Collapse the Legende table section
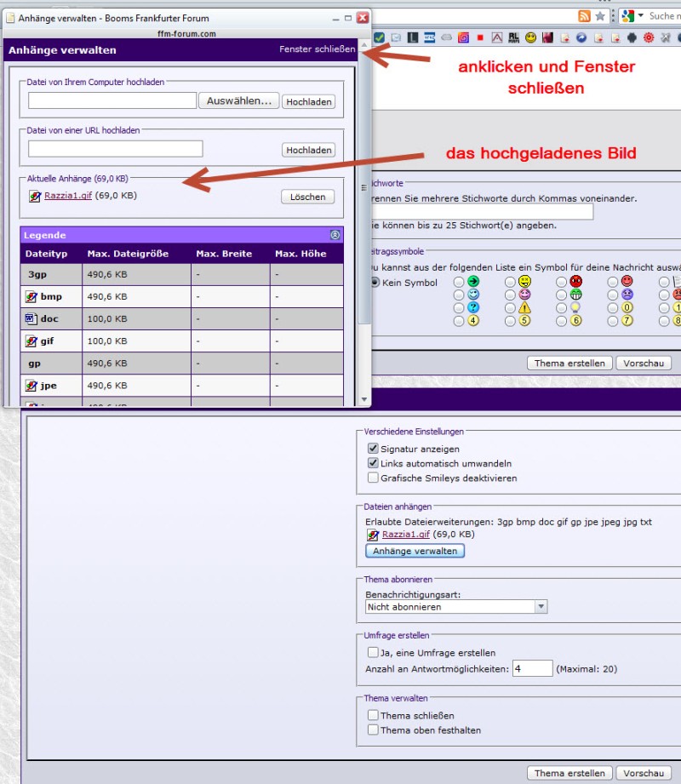Image resolution: width=681 pixels, height=784 pixels. [x=335, y=235]
